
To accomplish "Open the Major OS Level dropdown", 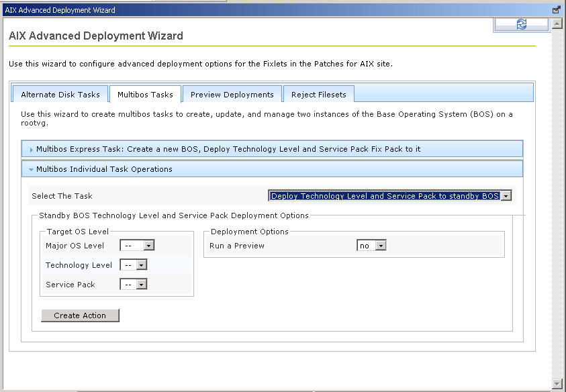I will 137,246.
